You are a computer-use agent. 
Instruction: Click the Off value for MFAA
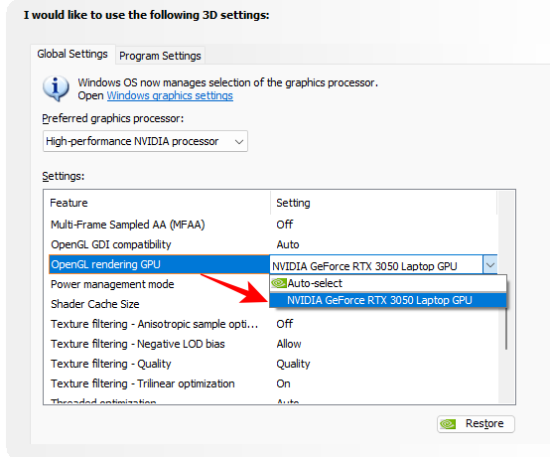[x=284, y=224]
